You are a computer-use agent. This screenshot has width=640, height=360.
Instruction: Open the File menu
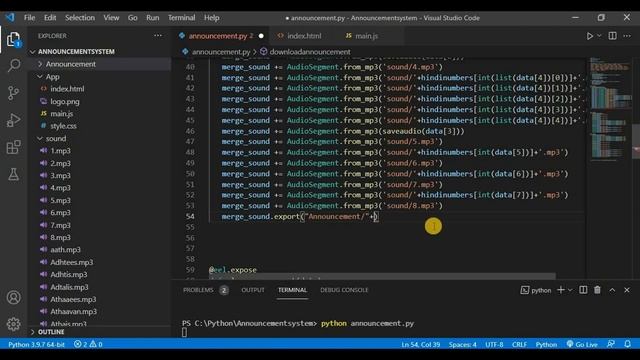[29, 18]
